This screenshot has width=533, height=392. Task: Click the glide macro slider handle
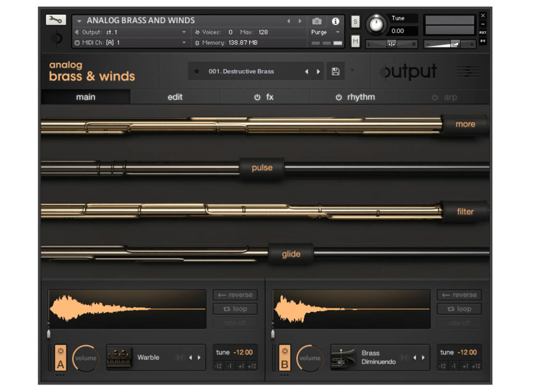click(291, 254)
